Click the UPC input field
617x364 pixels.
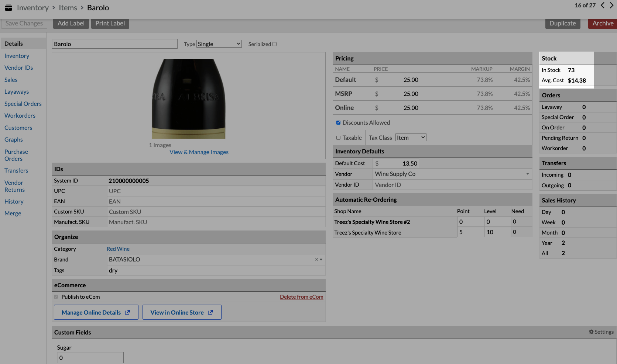[x=216, y=191]
